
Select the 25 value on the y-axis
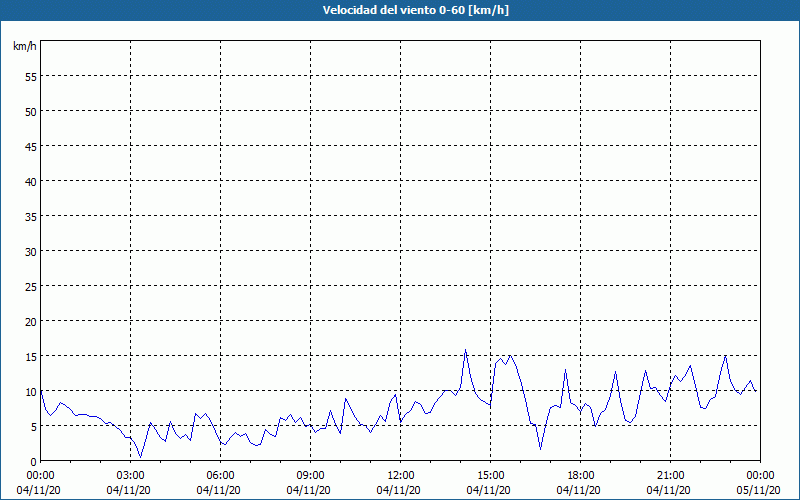tap(31, 287)
